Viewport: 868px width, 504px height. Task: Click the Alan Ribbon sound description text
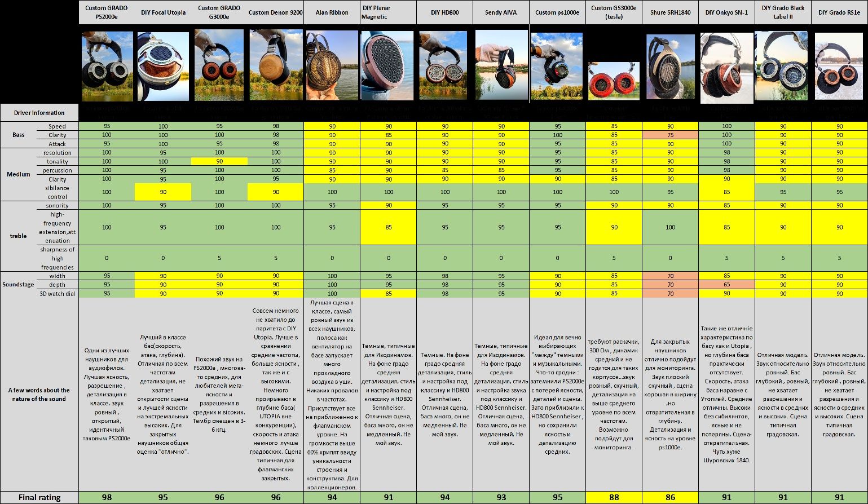332,395
